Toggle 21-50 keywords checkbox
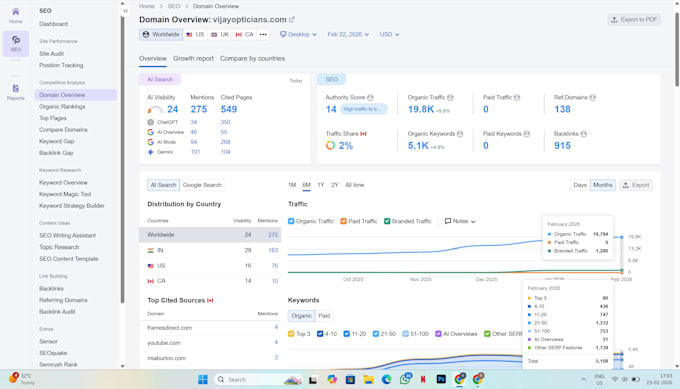 376,334
